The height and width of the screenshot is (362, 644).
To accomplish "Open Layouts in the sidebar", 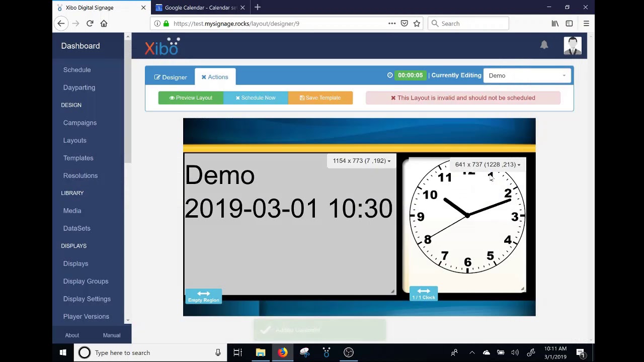I will coord(75,140).
